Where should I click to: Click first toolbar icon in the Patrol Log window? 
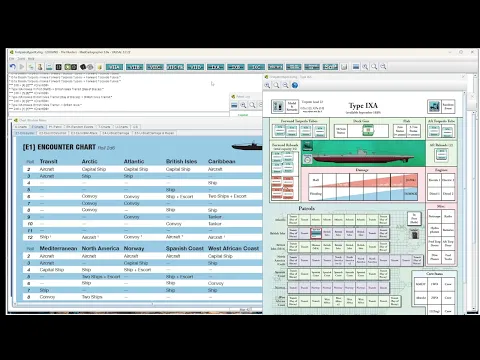[234, 105]
